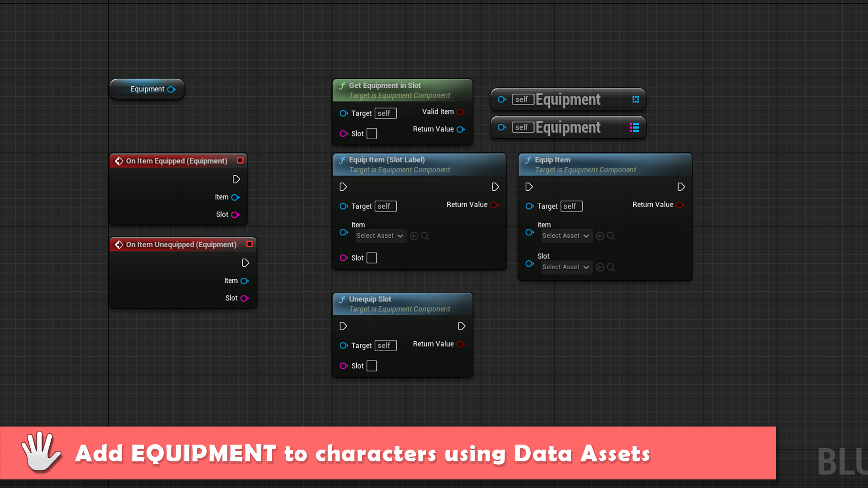
Task: Select the Get Equipment in Slot node header
Action: tap(402, 90)
